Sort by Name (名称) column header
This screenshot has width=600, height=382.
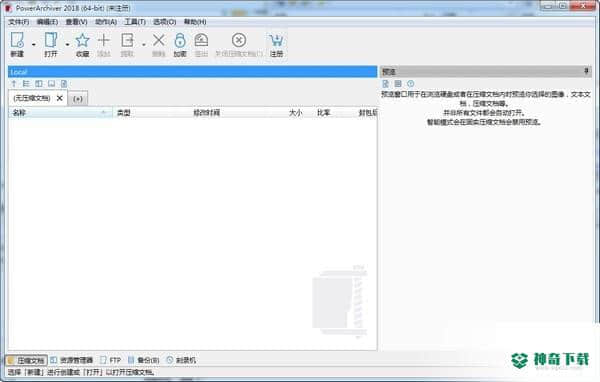(x=60, y=113)
